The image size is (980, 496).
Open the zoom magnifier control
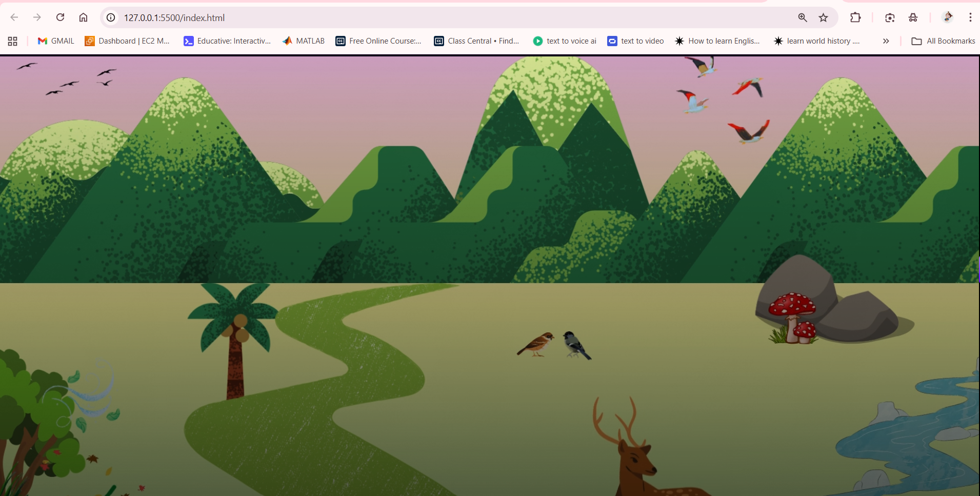[803, 17]
